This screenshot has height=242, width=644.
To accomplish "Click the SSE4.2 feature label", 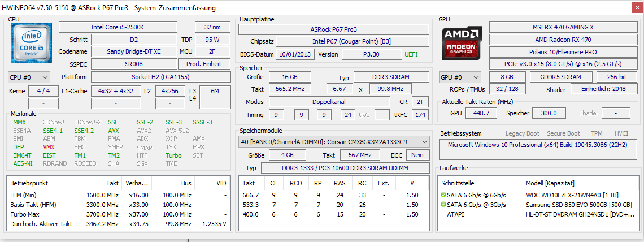I will [84, 131].
